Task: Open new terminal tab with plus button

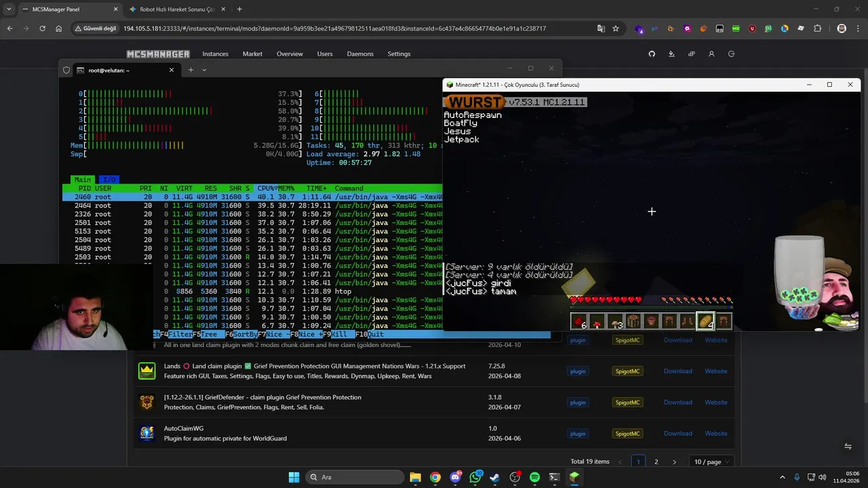Action: pyautogui.click(x=191, y=70)
